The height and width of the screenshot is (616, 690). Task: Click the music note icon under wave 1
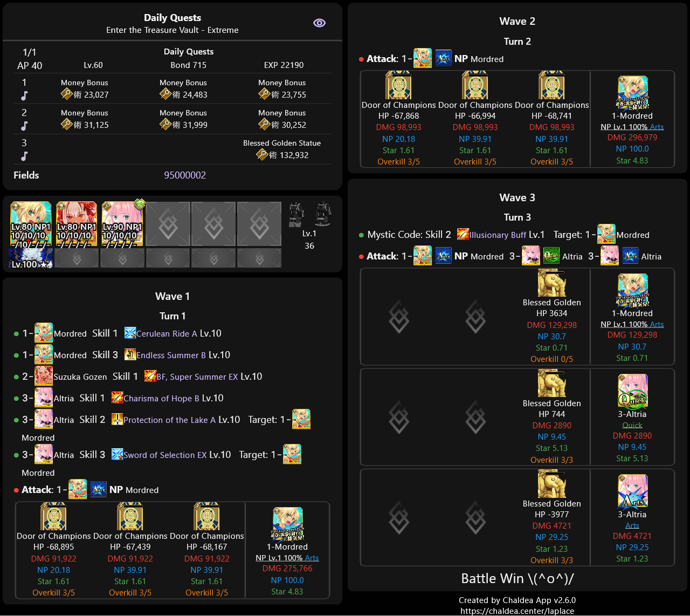(x=24, y=95)
